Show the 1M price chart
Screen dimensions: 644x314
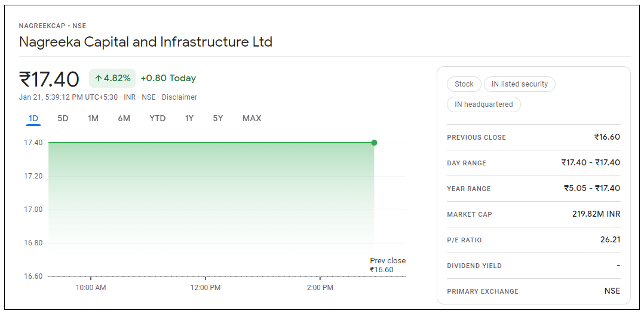pyautogui.click(x=93, y=118)
